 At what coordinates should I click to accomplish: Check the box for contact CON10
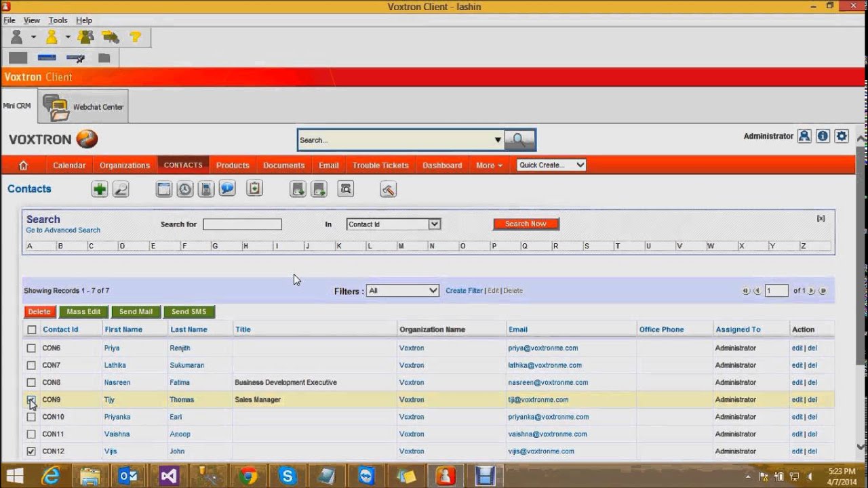click(x=31, y=418)
